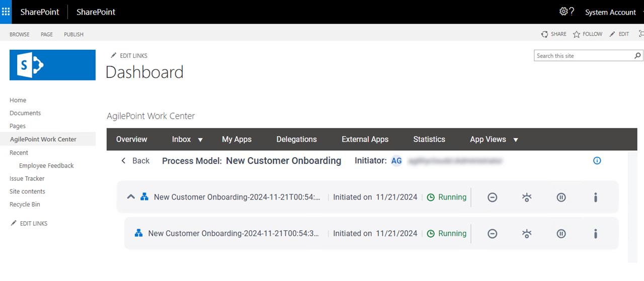Screen dimensions: 644x281
Task: Click the rollback icon in second process row
Action: [x=527, y=234]
